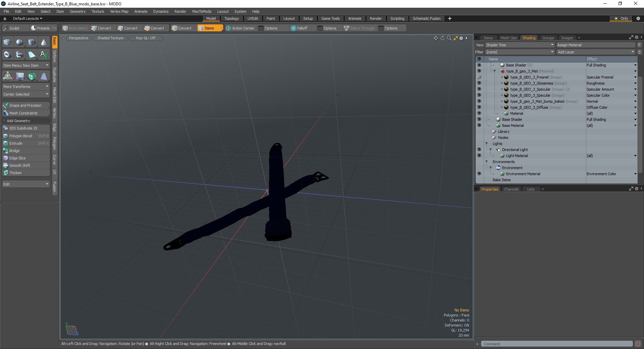Toggle visibility of type_B_GEO_3_Glossiness image
This screenshot has height=349, width=644.
point(479,83)
